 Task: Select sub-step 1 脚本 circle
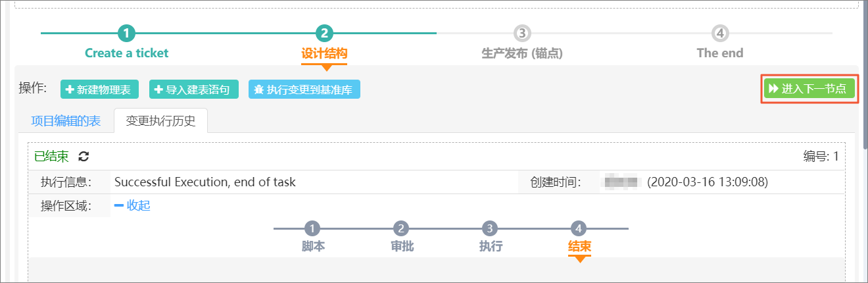313,228
